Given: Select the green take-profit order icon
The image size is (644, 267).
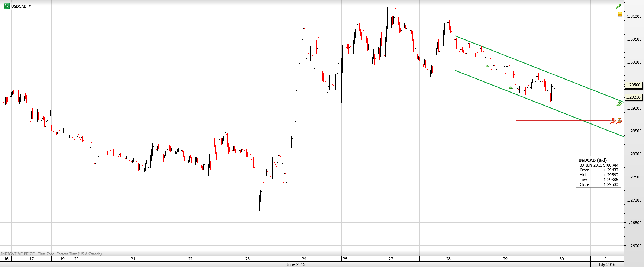Looking at the screenshot, I should pyautogui.click(x=619, y=104).
